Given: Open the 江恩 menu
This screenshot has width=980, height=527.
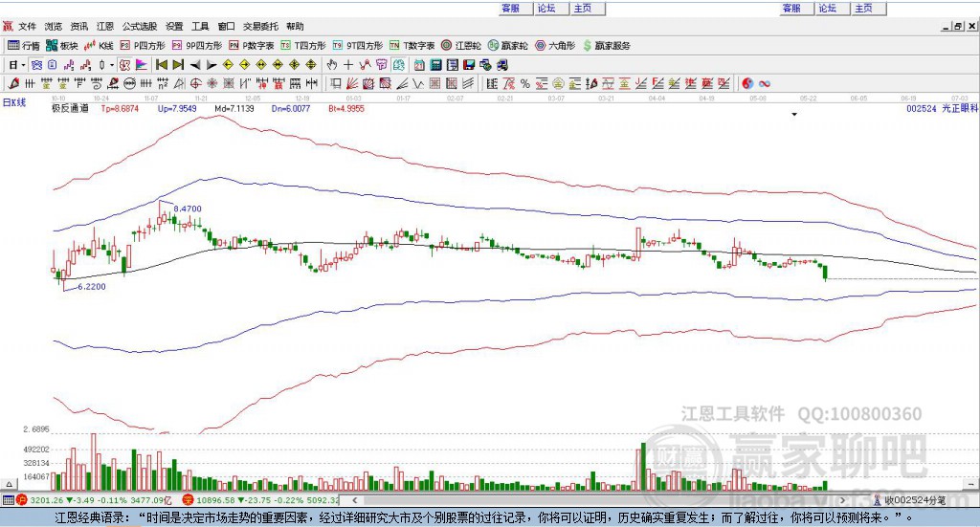Looking at the screenshot, I should [x=105, y=26].
